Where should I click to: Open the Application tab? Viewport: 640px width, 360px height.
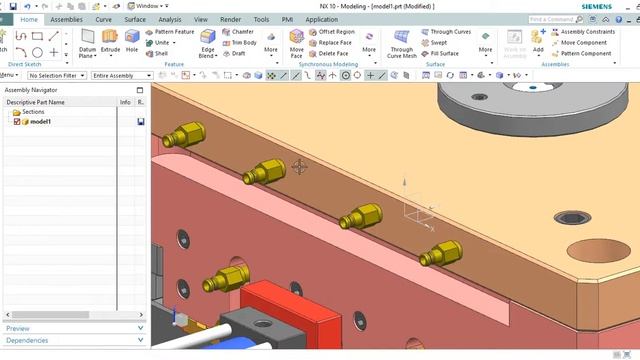coord(322,20)
